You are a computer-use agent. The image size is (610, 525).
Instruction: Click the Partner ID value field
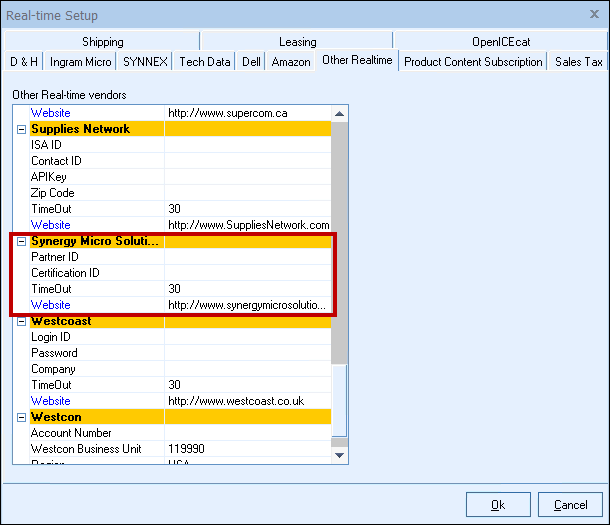tap(248, 257)
